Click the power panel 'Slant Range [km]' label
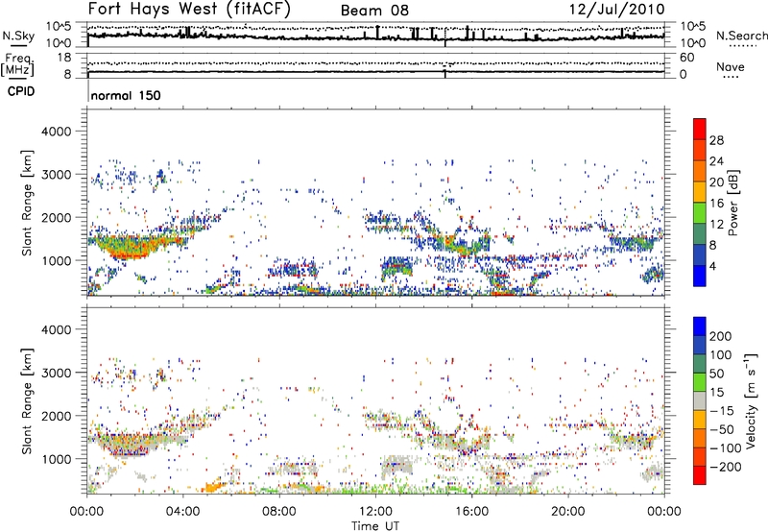 27,203
